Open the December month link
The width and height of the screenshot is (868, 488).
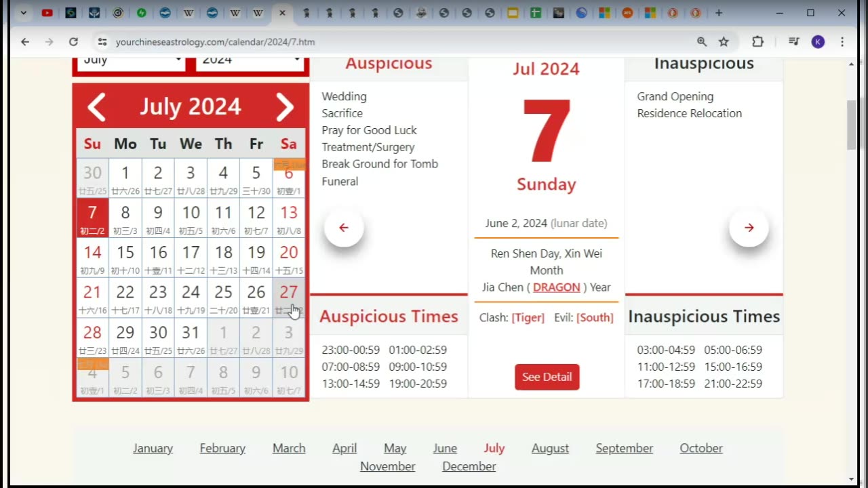pos(469,466)
